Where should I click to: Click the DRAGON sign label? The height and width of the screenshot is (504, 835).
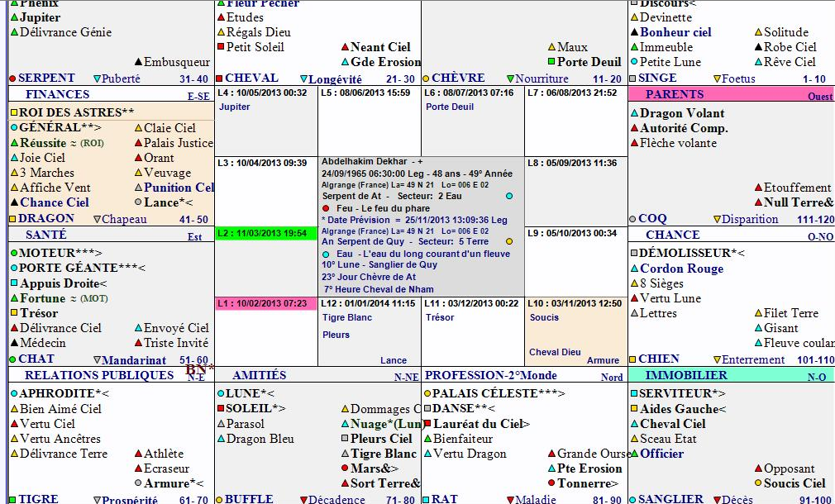pos(45,219)
